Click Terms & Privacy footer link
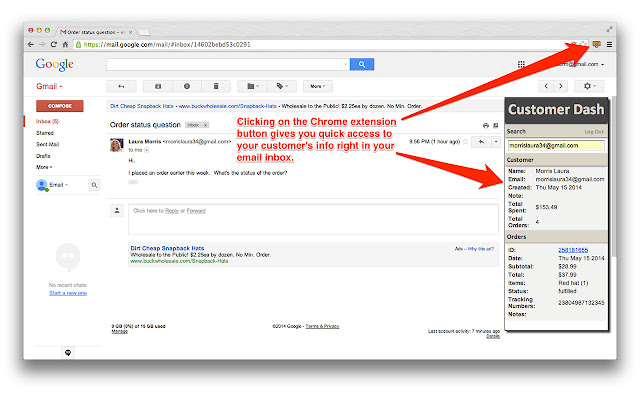 (x=322, y=326)
